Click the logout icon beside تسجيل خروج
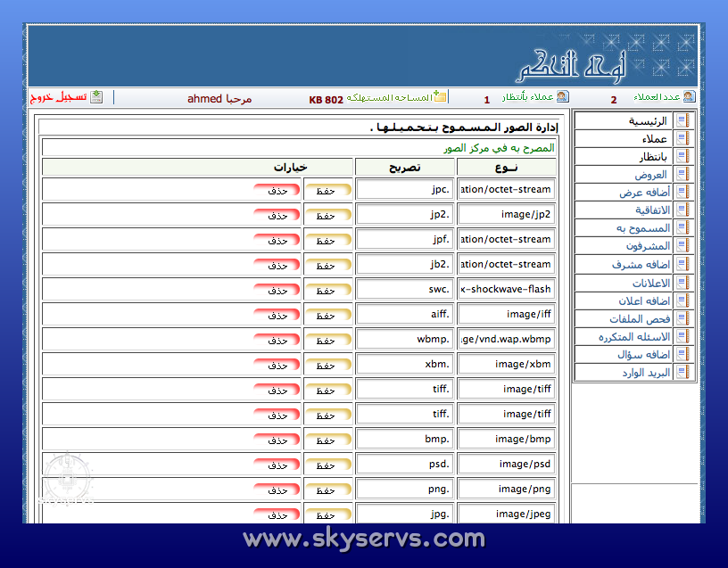 pos(96,97)
